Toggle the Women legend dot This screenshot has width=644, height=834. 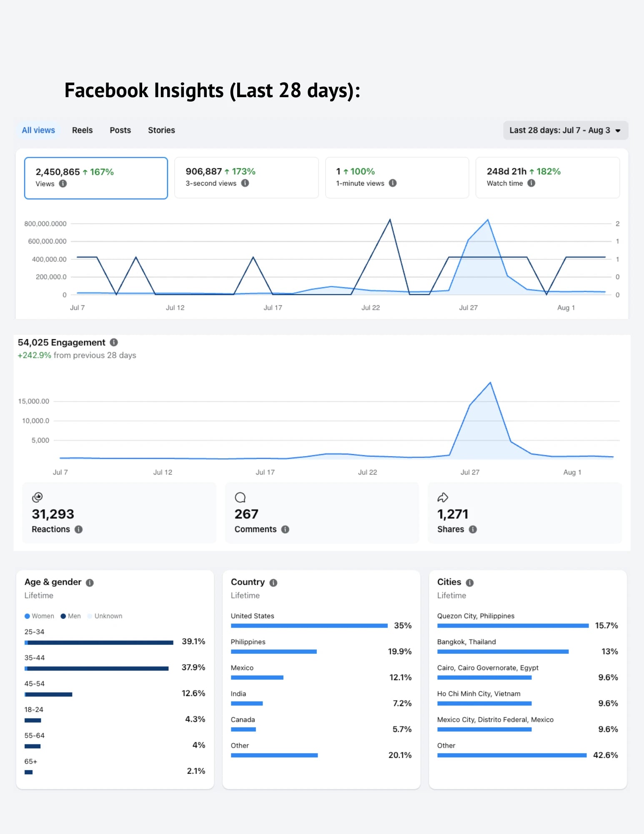(27, 616)
